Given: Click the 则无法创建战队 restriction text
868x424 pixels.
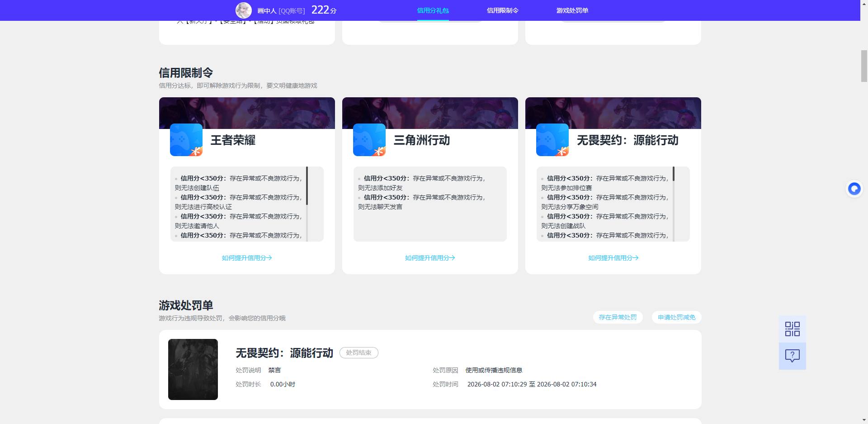Looking at the screenshot, I should point(563,226).
